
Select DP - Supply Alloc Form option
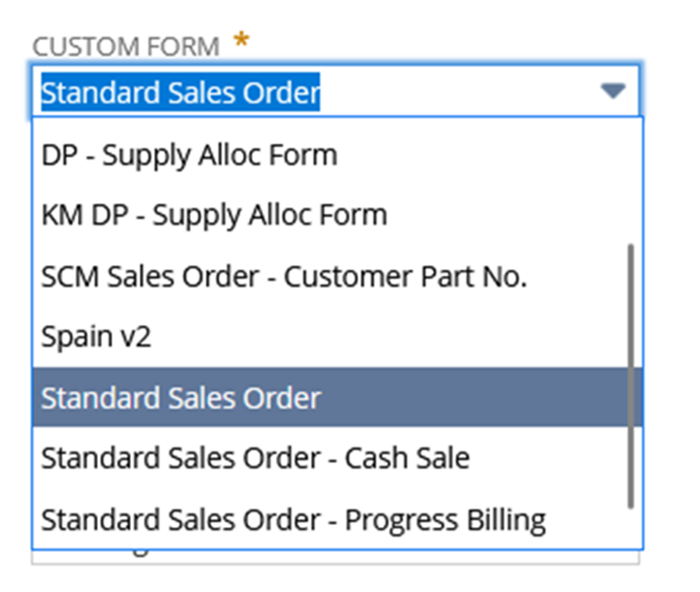click(337, 155)
